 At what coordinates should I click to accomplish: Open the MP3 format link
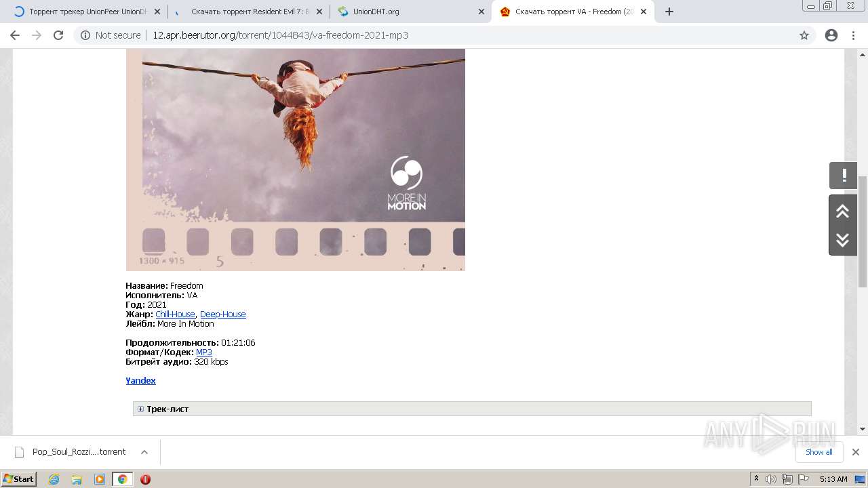(x=204, y=352)
